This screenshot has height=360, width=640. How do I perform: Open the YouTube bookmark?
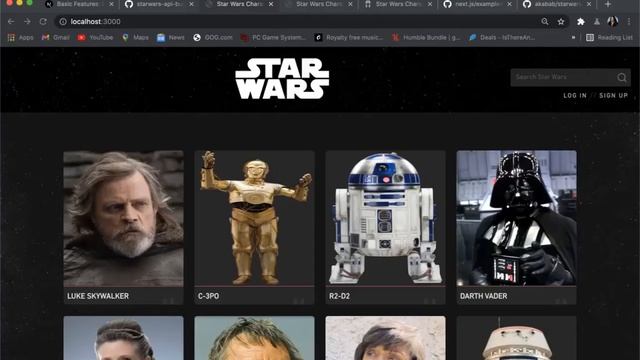(95, 38)
